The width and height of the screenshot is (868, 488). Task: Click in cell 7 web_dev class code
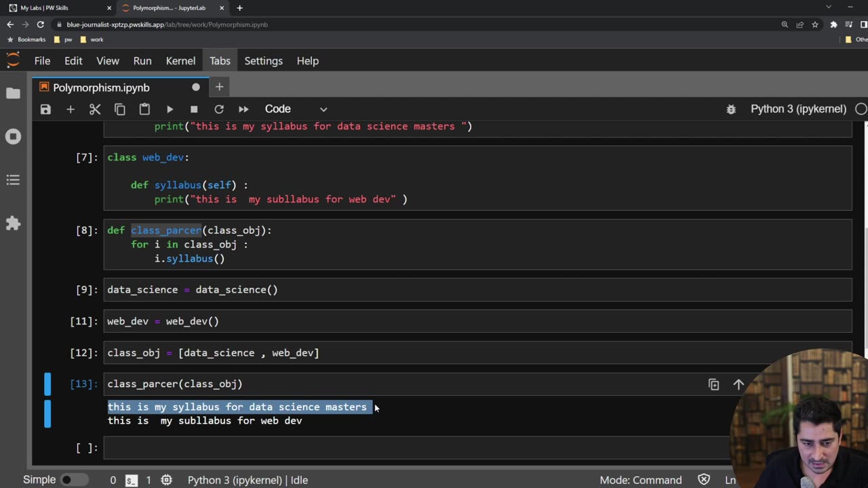[477, 178]
